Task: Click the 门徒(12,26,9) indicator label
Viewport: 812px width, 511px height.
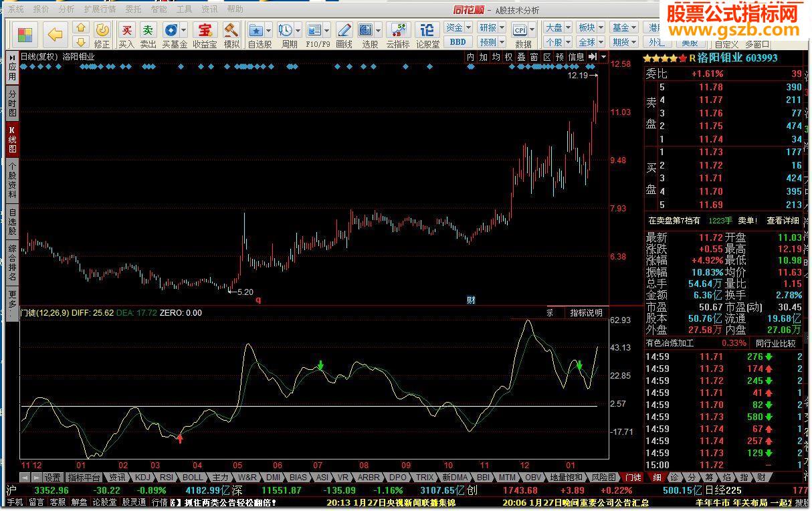Action: tap(45, 312)
